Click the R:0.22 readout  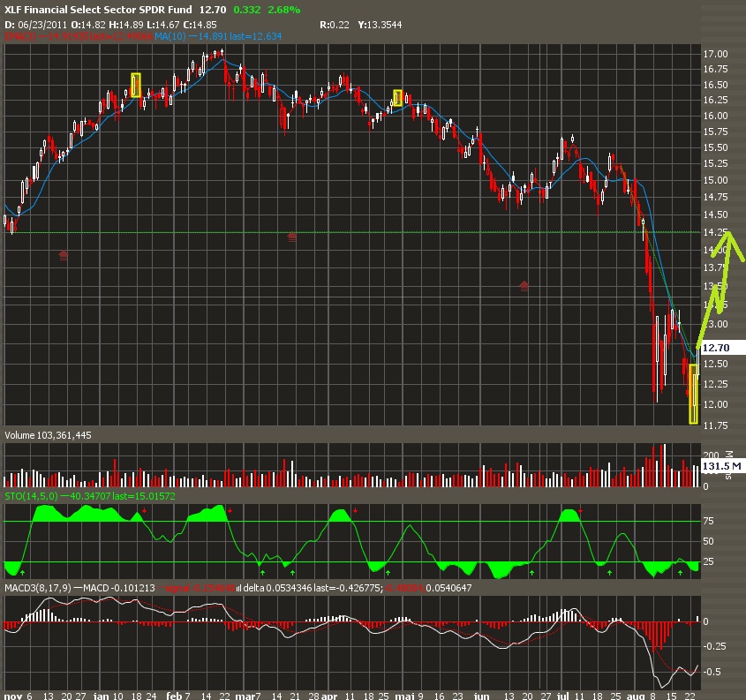tap(335, 25)
